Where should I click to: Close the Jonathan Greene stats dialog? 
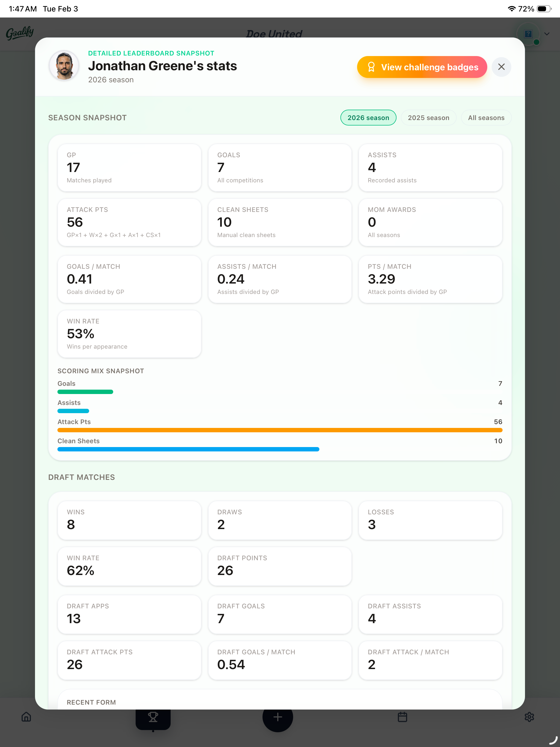pyautogui.click(x=501, y=67)
